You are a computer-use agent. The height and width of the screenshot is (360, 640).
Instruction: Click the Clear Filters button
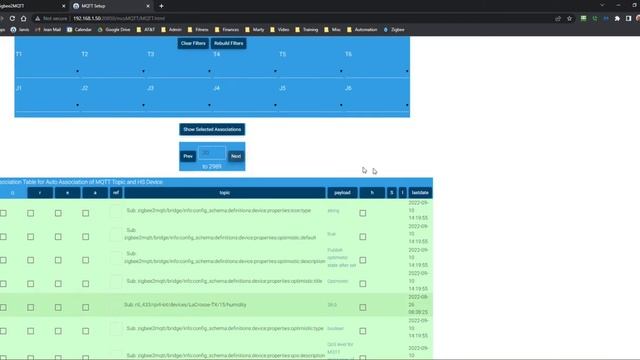click(193, 43)
